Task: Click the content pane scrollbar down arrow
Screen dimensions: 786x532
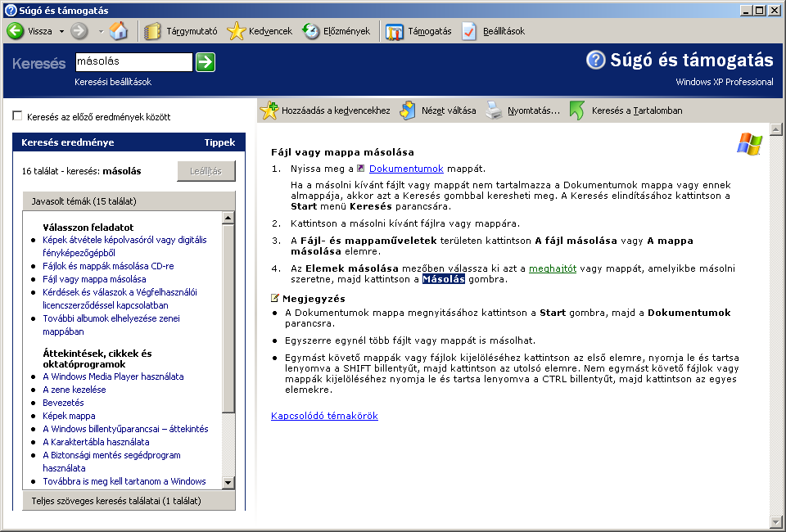Action: point(776,521)
